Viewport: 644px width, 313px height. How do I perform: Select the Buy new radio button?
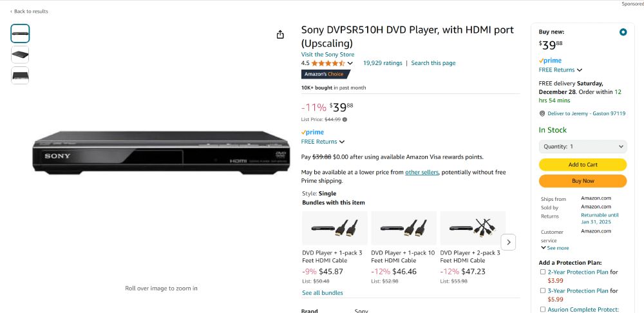click(x=623, y=32)
